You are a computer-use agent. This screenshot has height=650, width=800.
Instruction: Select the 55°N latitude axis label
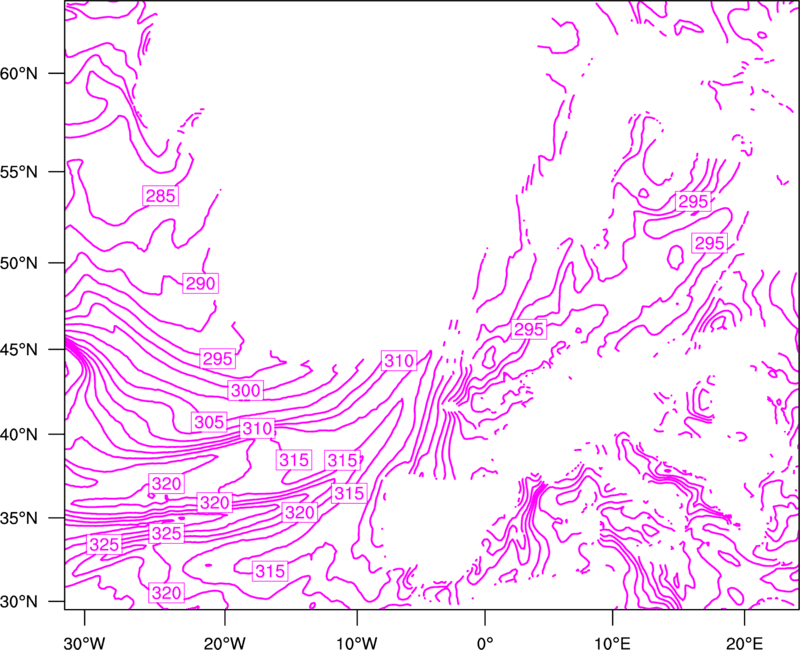19,172
